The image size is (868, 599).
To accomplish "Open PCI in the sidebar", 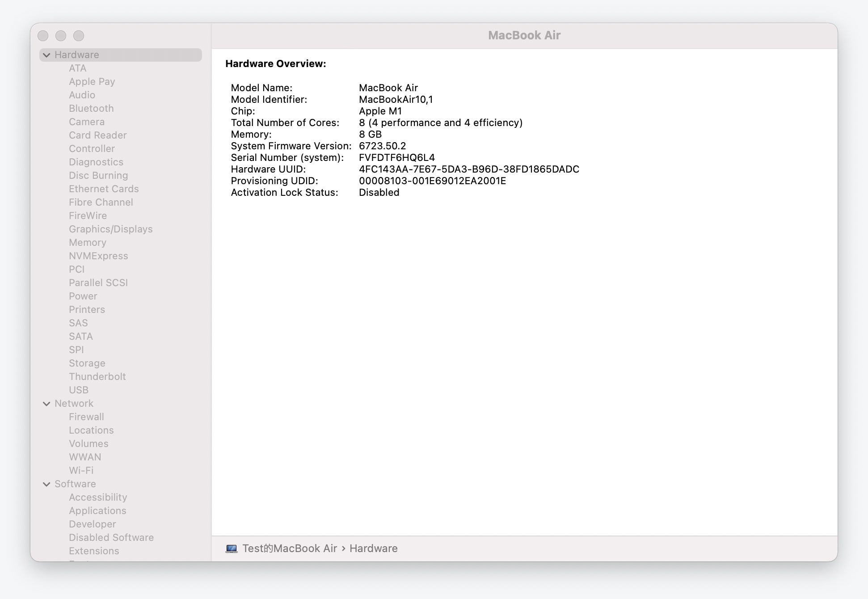I will coord(76,270).
